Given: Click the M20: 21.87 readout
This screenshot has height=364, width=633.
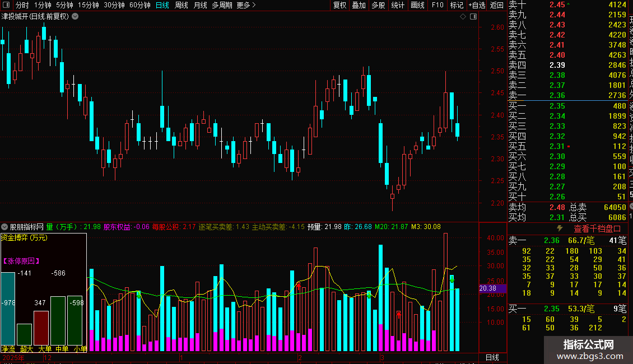Looking at the screenshot, I should [x=391, y=227].
